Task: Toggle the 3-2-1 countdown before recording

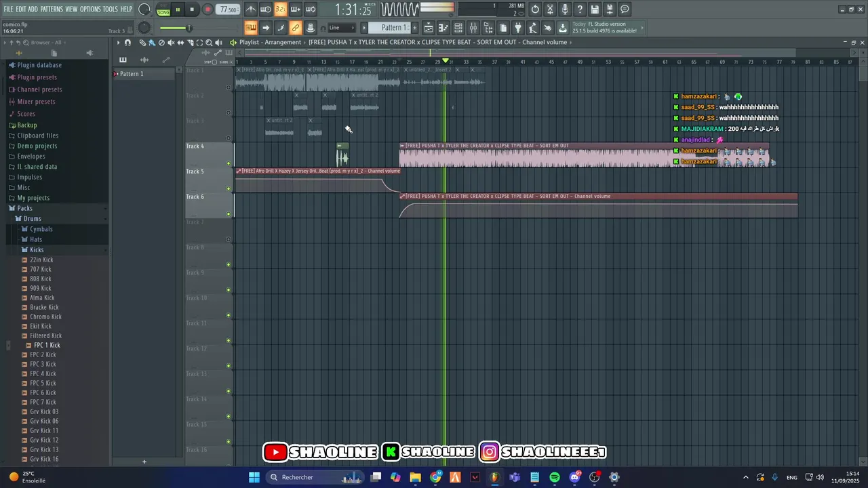Action: tap(280, 9)
